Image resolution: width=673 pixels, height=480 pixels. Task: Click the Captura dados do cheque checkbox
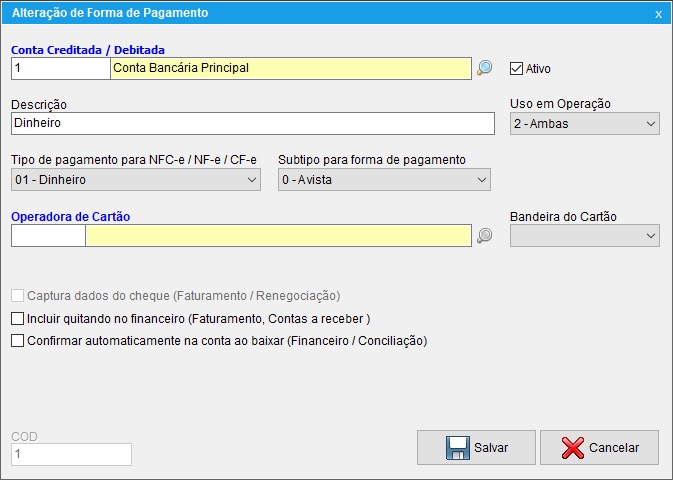18,295
